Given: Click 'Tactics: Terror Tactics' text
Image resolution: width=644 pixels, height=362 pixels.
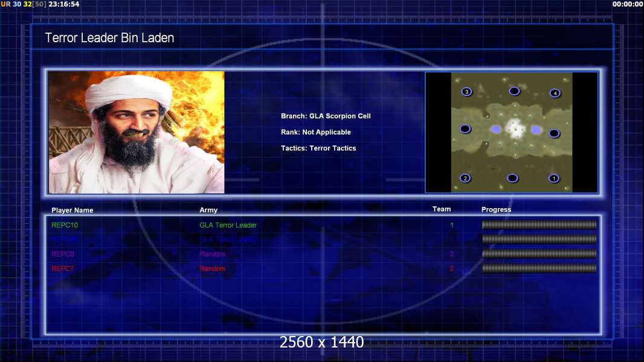Looking at the screenshot, I should pyautogui.click(x=318, y=148).
